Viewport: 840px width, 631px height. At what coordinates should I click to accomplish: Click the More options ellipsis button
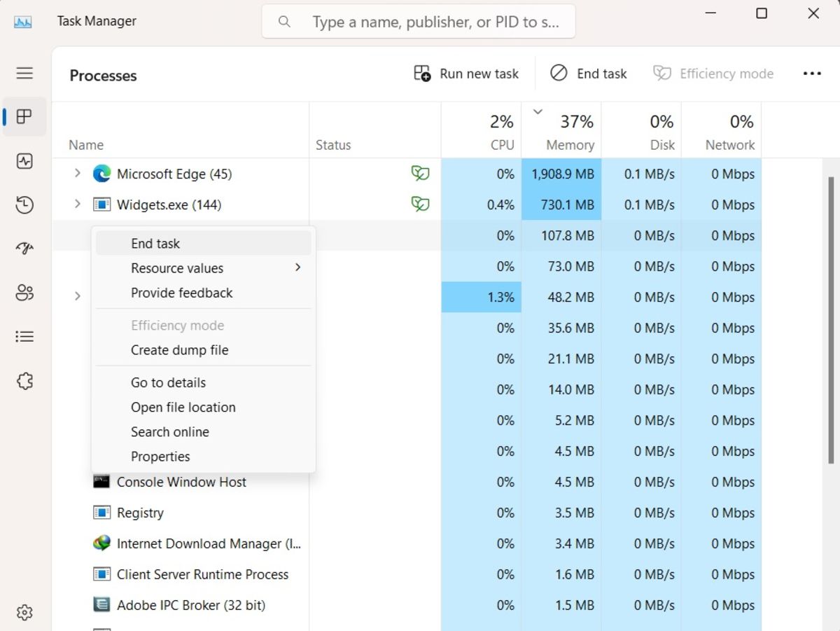click(812, 74)
